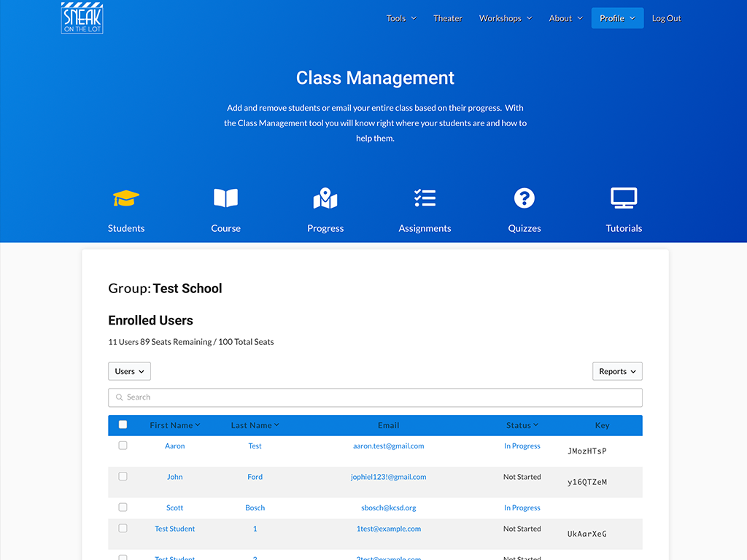Click In Progress status for Scott Bosch
Image resolution: width=747 pixels, height=560 pixels.
pos(522,508)
